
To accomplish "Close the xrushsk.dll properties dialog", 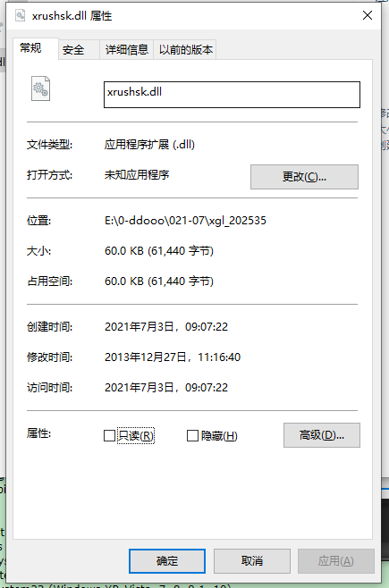I will pyautogui.click(x=368, y=15).
